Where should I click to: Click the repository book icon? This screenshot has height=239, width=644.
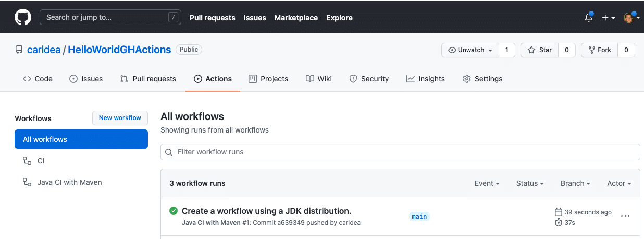[x=19, y=50]
